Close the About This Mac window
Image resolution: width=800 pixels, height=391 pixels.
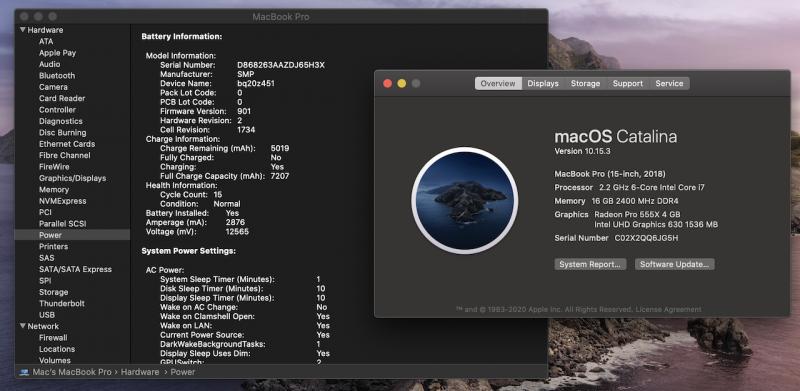click(388, 83)
